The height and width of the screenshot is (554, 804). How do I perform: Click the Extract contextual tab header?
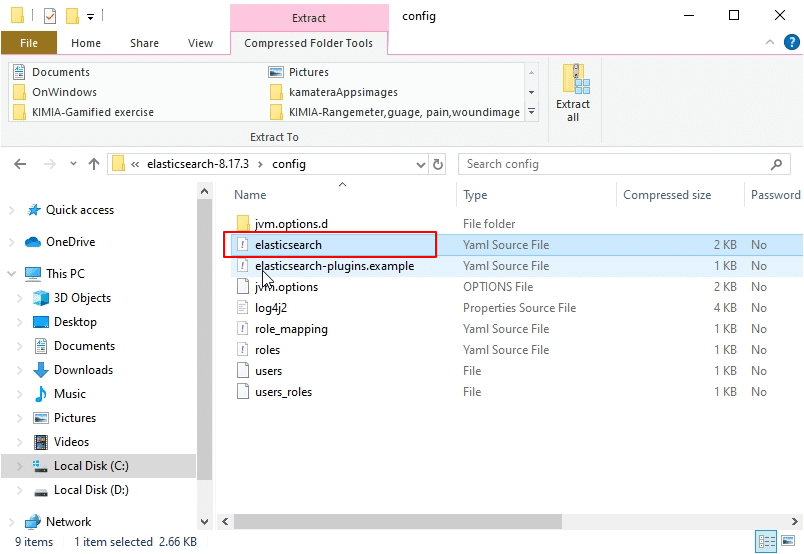point(309,18)
